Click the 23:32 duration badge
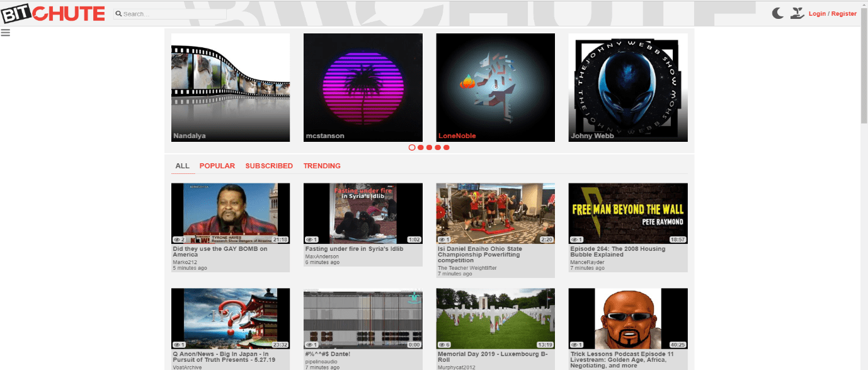 (280, 345)
